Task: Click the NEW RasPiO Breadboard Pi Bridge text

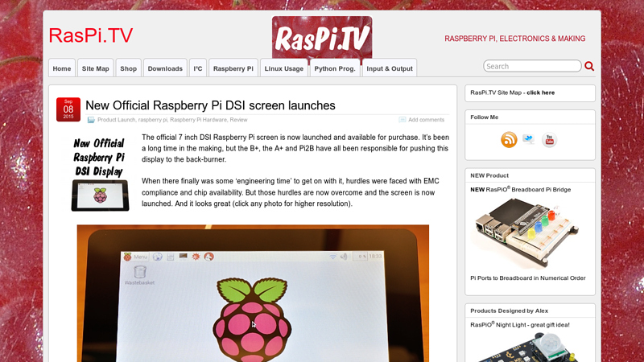Action: coord(520,189)
